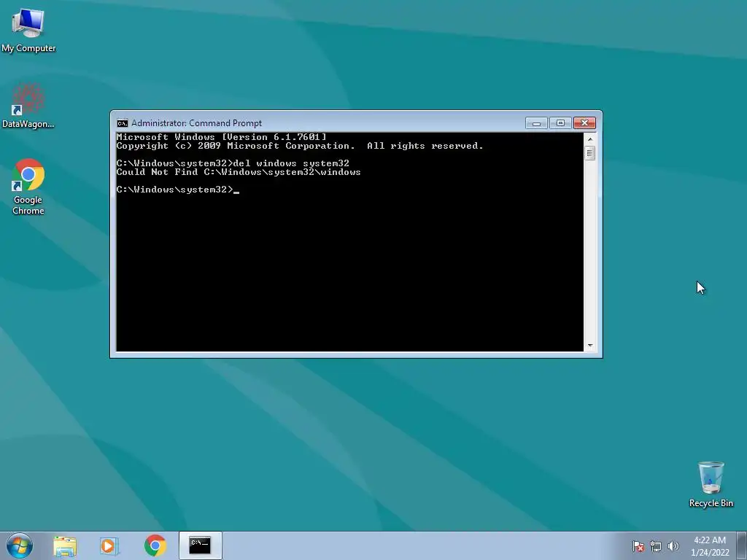The image size is (747, 560).
Task: Click the Microsoft Windows version line
Action: coord(222,137)
